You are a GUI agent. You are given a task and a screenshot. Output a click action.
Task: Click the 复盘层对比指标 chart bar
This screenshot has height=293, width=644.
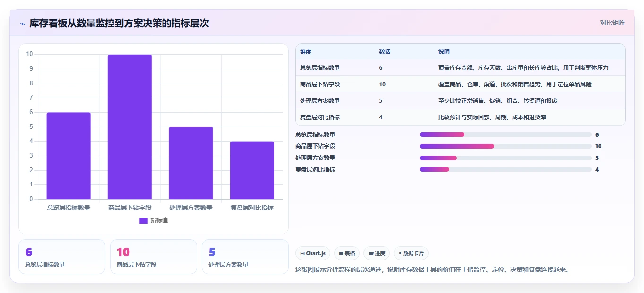click(x=252, y=170)
